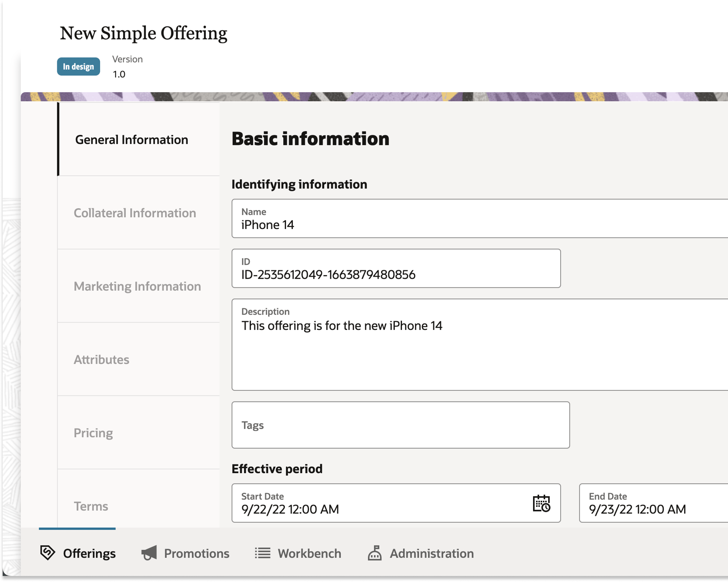Click the empty Tags field
This screenshot has width=728, height=582.
point(400,425)
